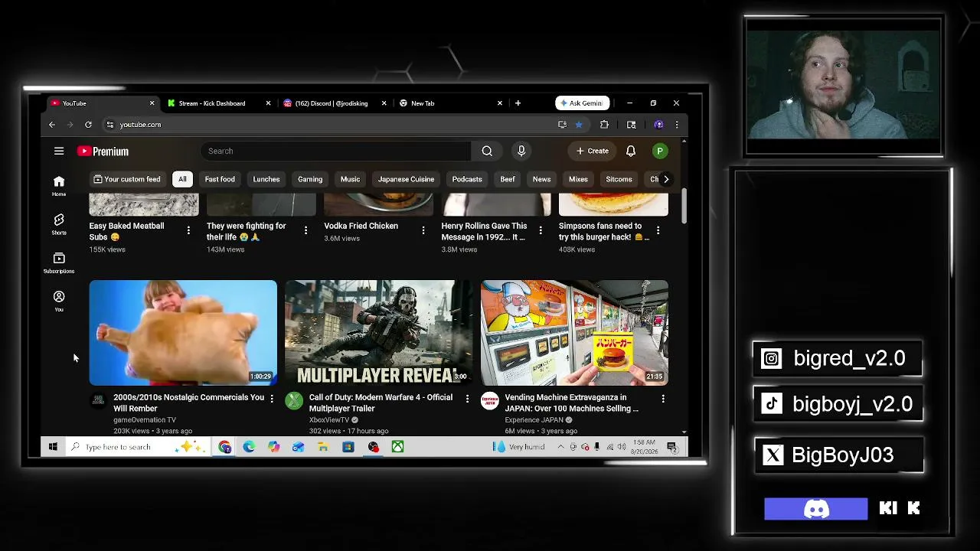
Task: Click the blue bookmark star
Action: click(579, 125)
